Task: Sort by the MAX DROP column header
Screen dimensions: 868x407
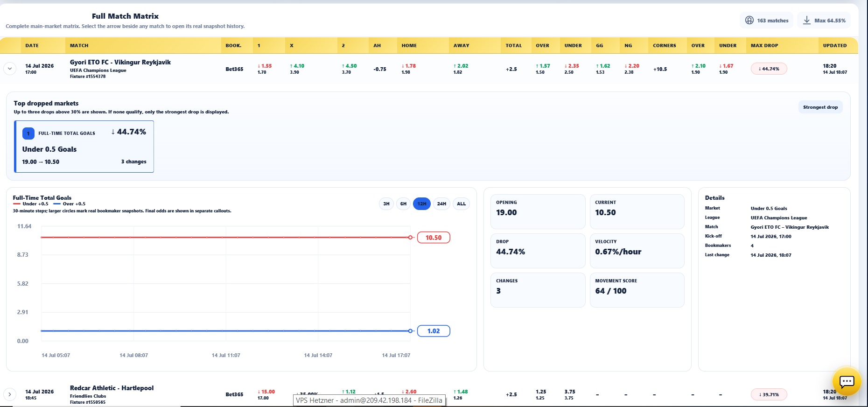Action: (x=764, y=46)
